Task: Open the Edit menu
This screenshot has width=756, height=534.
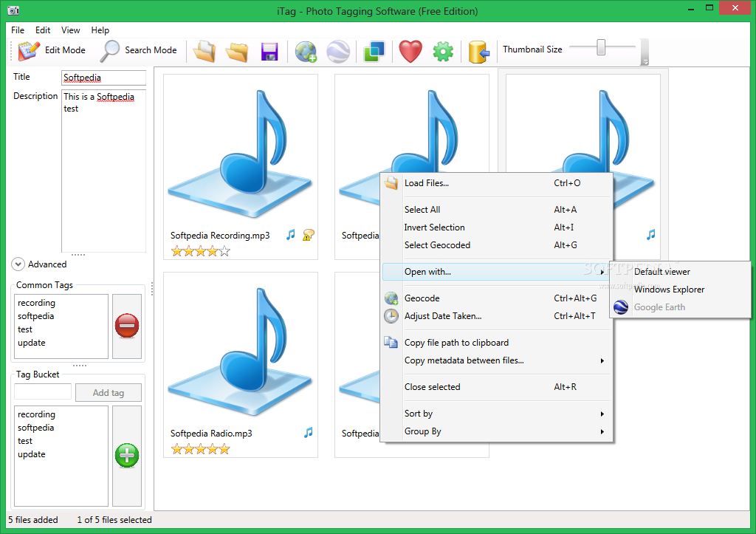Action: coord(43,30)
